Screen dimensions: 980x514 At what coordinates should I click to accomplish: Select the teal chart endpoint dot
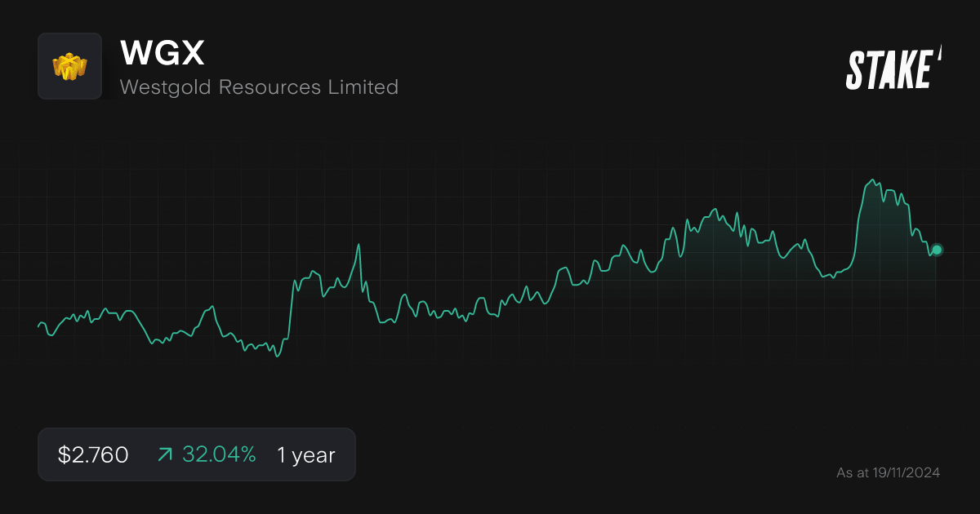[936, 251]
